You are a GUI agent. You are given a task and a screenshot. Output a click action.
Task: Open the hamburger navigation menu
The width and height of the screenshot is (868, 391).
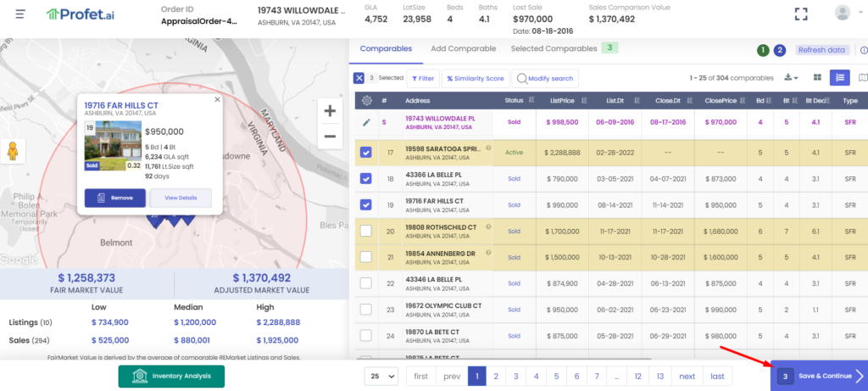(20, 14)
